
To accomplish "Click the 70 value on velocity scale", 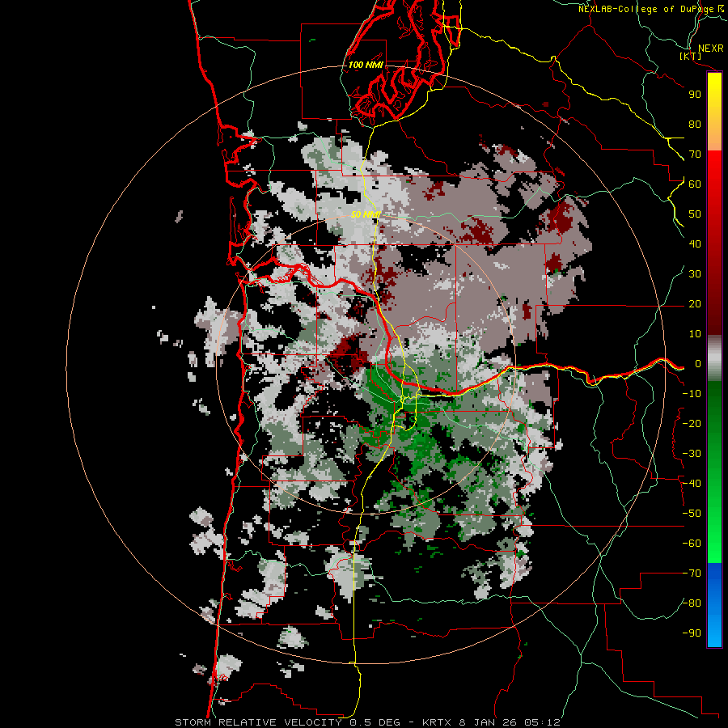I will (x=695, y=154).
